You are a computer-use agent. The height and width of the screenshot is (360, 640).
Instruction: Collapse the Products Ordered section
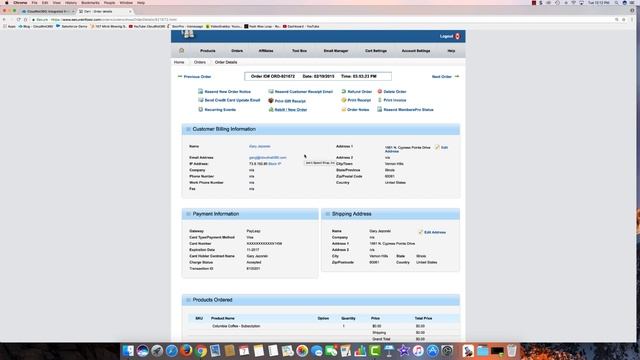point(188,300)
